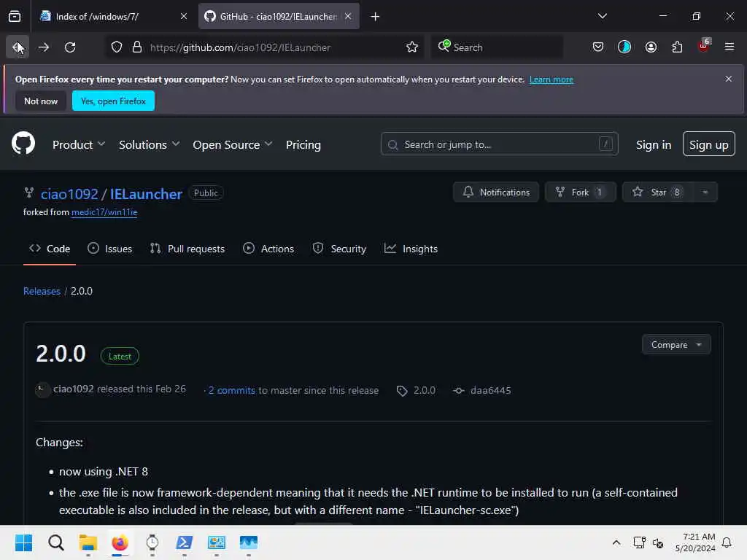The width and height of the screenshot is (747, 560).
Task: Switch to the Code tab
Action: pyautogui.click(x=50, y=249)
